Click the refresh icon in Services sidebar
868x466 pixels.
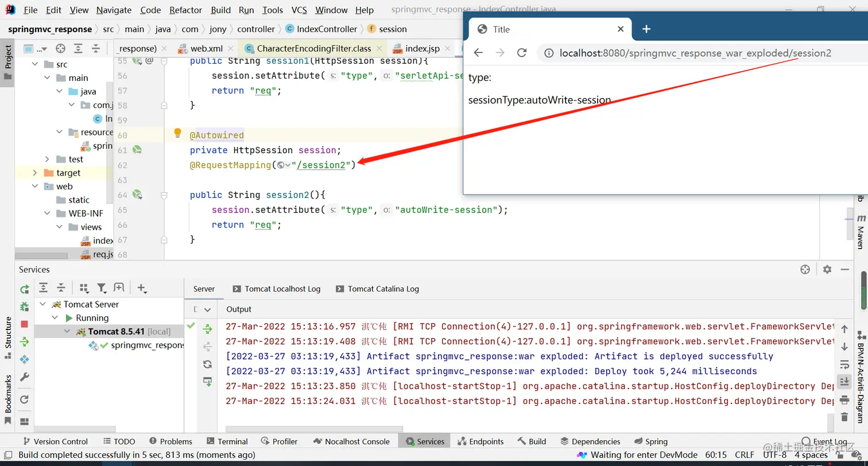(24, 399)
